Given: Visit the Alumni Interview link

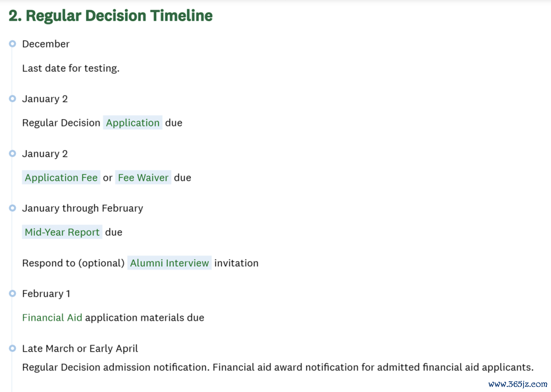Looking at the screenshot, I should click(x=170, y=263).
